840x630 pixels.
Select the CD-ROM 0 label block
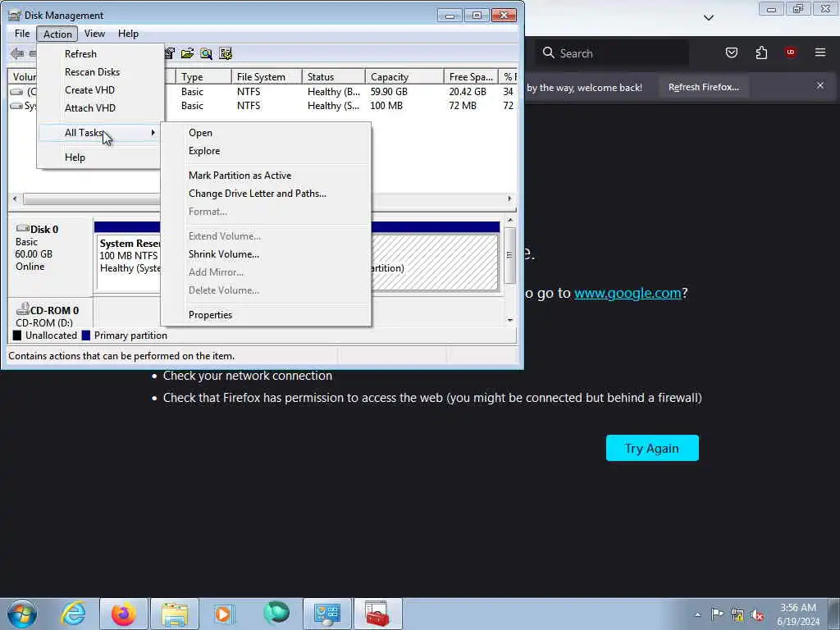50,313
